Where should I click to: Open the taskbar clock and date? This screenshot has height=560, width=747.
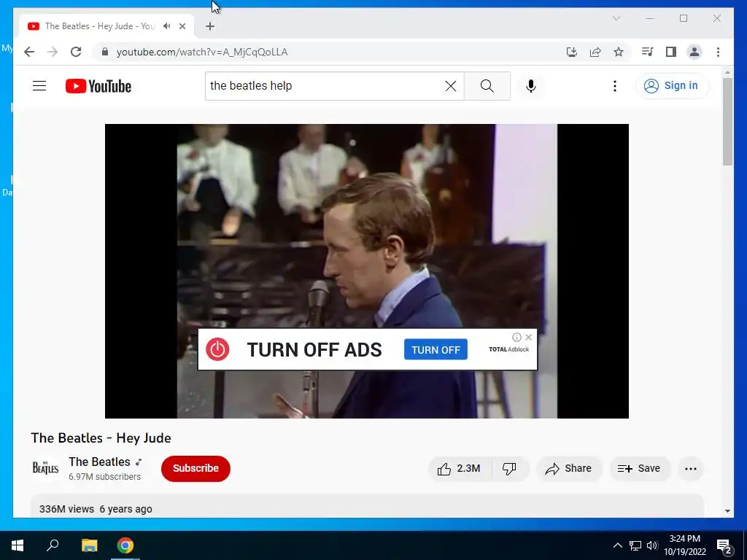tap(684, 545)
